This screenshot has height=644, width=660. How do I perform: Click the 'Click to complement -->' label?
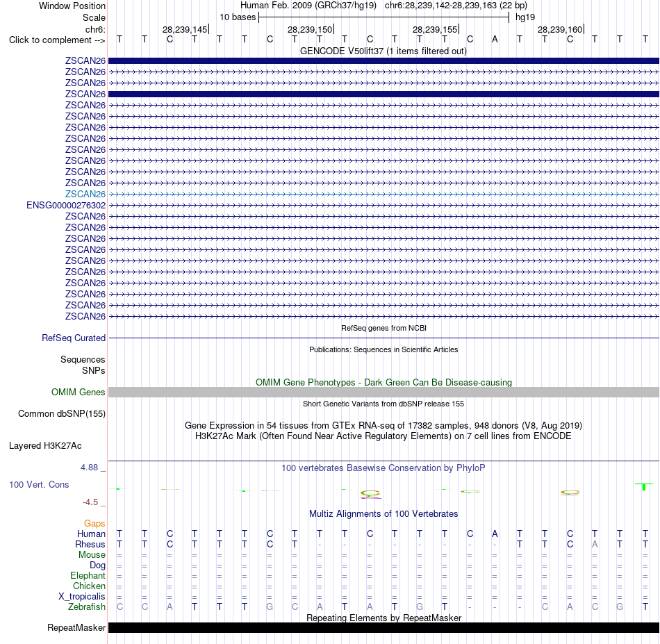pyautogui.click(x=57, y=40)
